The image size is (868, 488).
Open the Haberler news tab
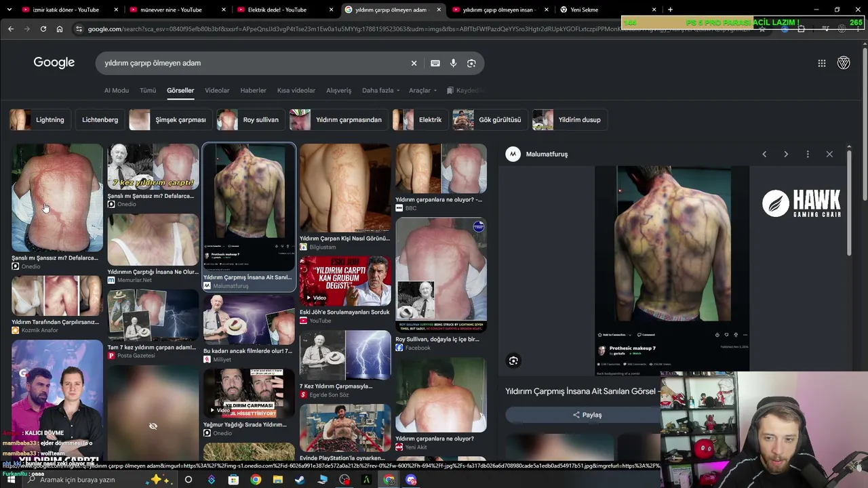click(253, 90)
